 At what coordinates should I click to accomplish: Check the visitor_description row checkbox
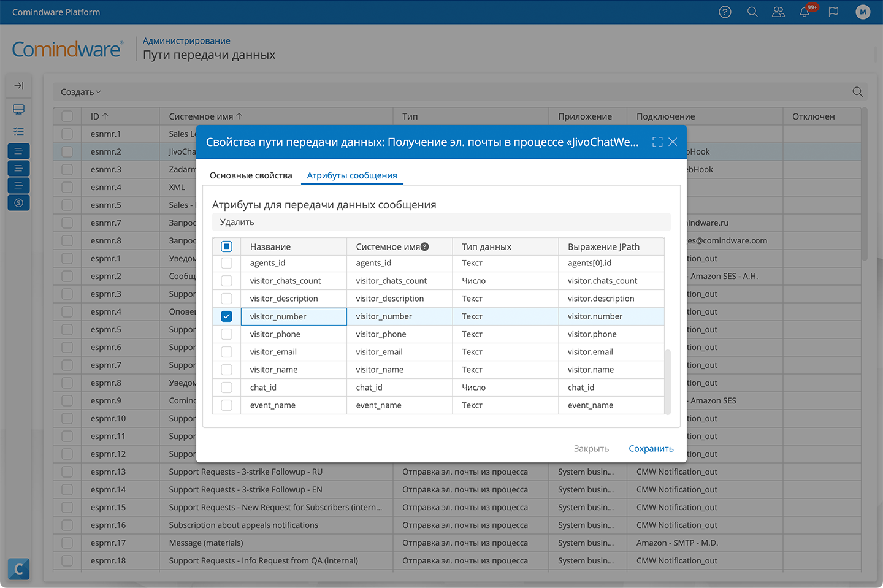click(x=226, y=299)
